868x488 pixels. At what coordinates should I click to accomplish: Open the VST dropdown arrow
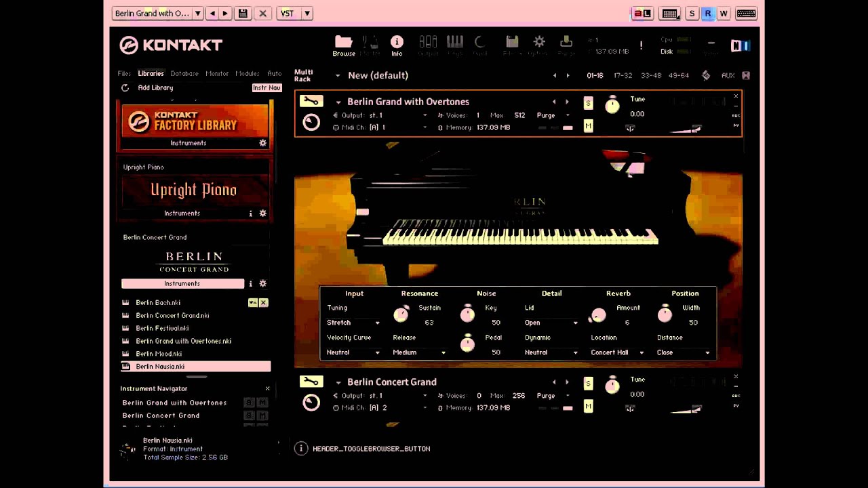point(307,14)
